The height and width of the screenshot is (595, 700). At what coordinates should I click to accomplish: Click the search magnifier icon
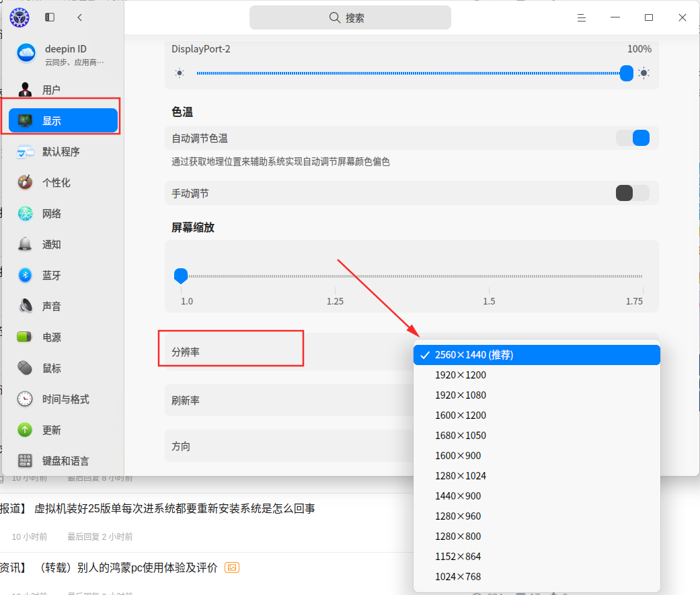(x=334, y=18)
